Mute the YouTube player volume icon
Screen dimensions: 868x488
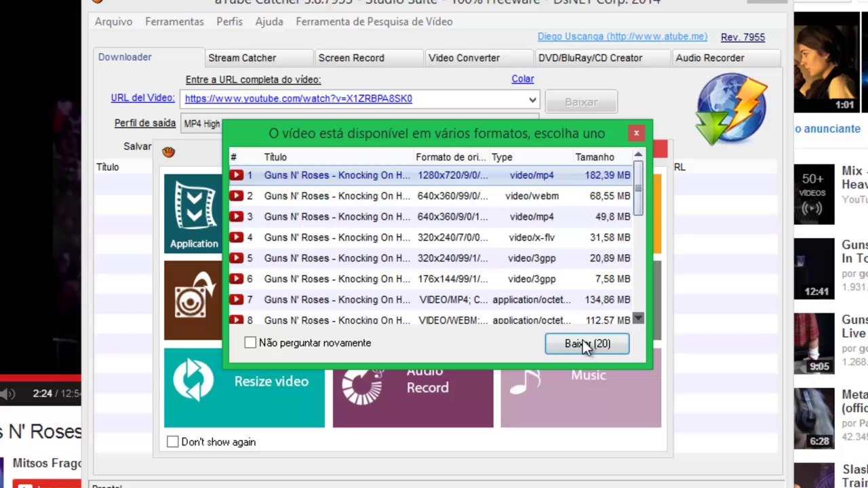(8, 393)
